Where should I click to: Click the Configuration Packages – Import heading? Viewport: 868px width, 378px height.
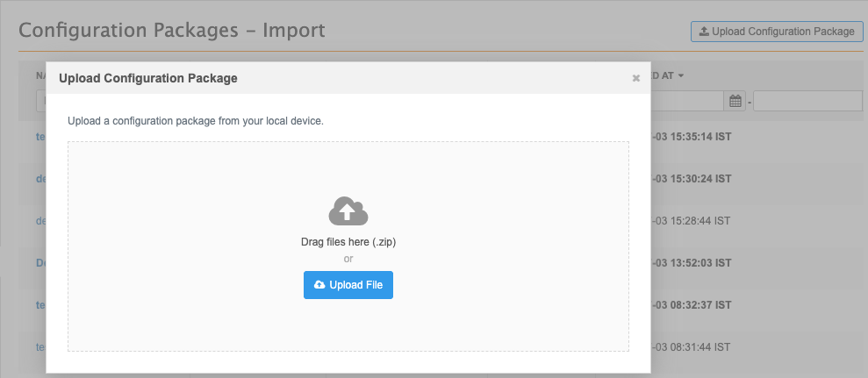172,30
